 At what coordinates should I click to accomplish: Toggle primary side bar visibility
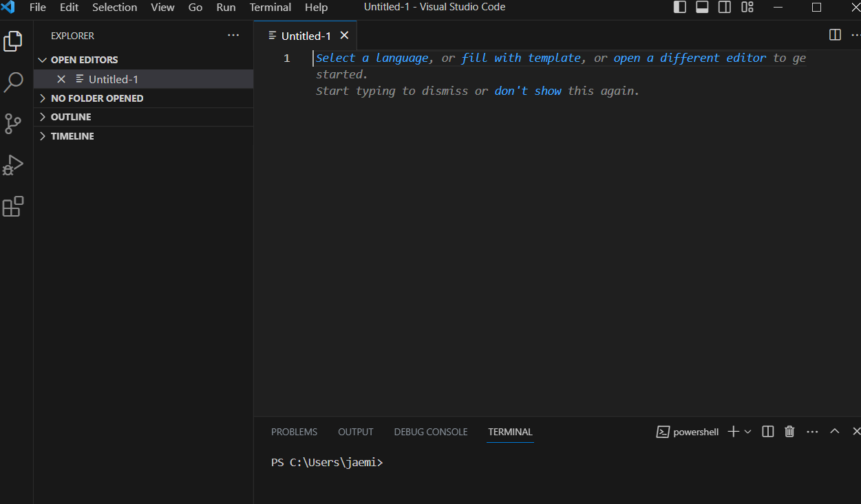679,8
